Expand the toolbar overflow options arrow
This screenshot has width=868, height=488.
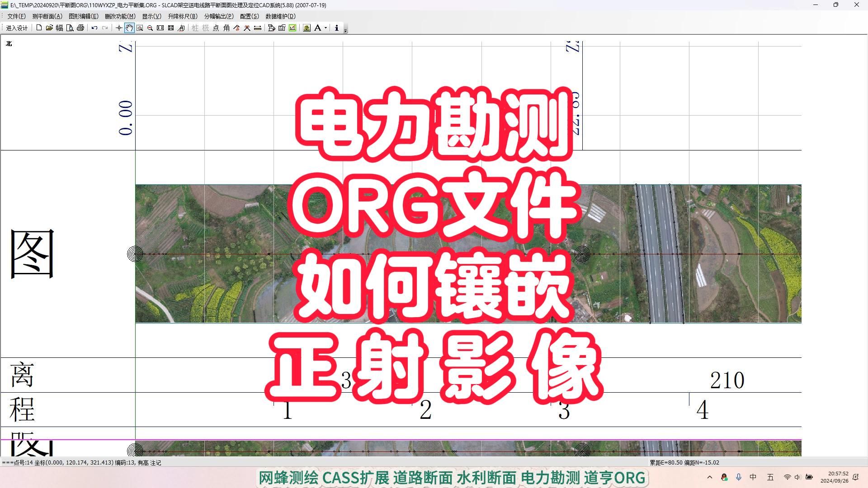click(346, 30)
